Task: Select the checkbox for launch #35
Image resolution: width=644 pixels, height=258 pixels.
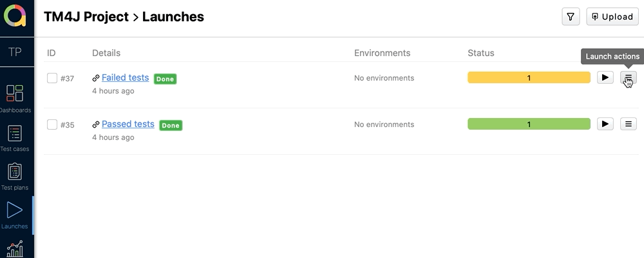Action: 52,124
